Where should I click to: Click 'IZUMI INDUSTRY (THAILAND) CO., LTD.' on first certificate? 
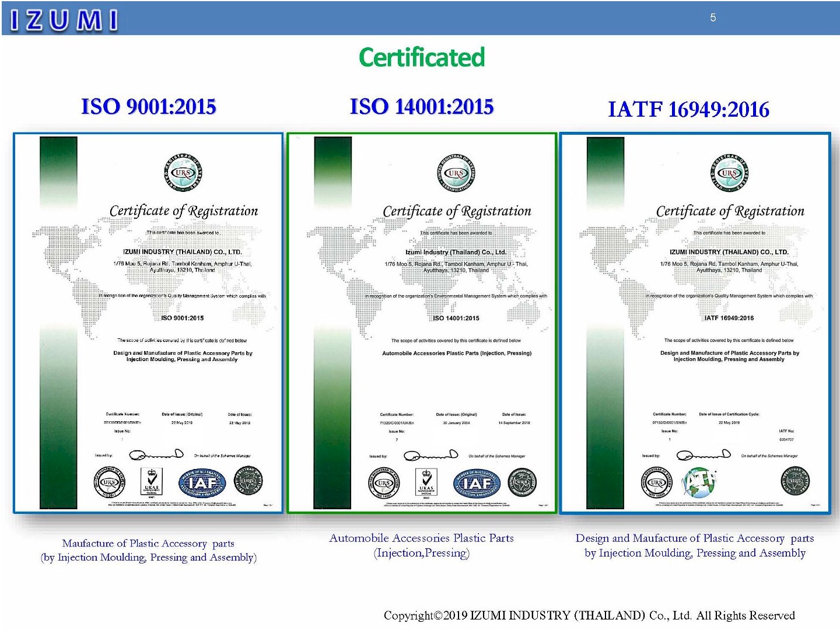tap(183, 252)
